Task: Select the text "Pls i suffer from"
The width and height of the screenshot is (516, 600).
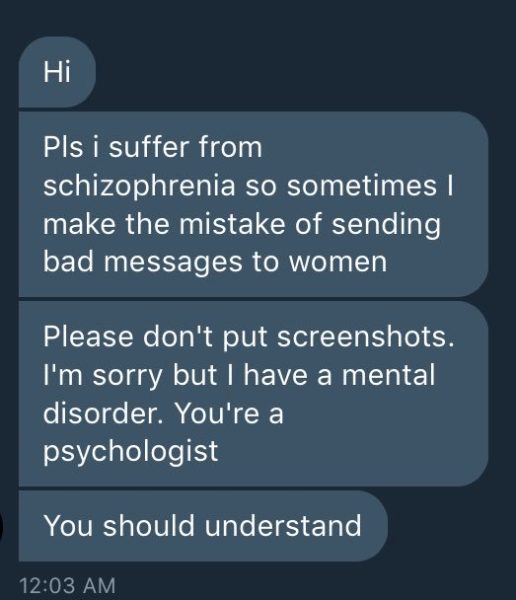Action: [x=153, y=147]
